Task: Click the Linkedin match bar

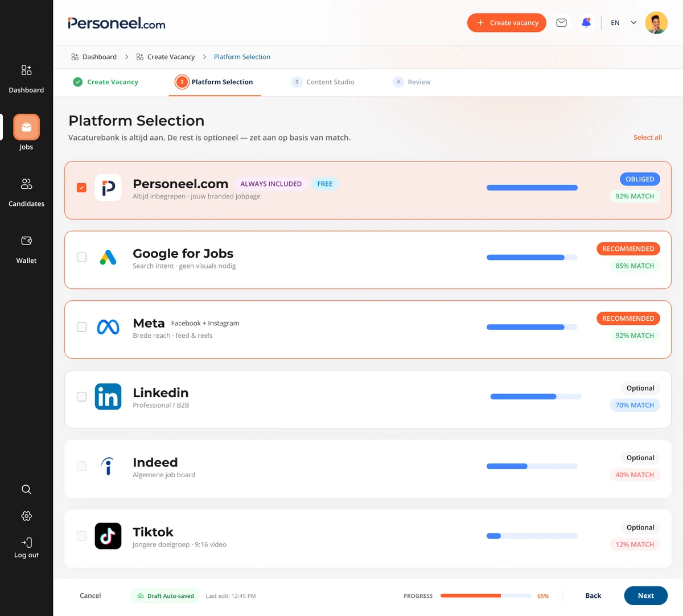Action: [x=536, y=396]
